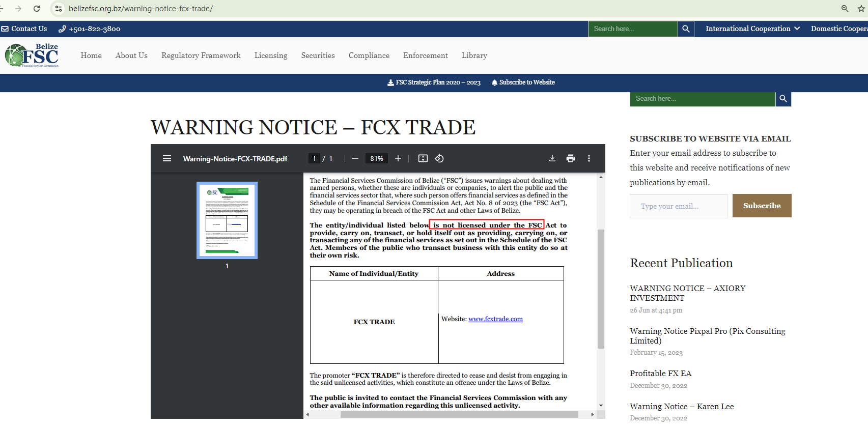The width and height of the screenshot is (868, 427).
Task: Click the PDF scroll down arrow
Action: (601, 406)
